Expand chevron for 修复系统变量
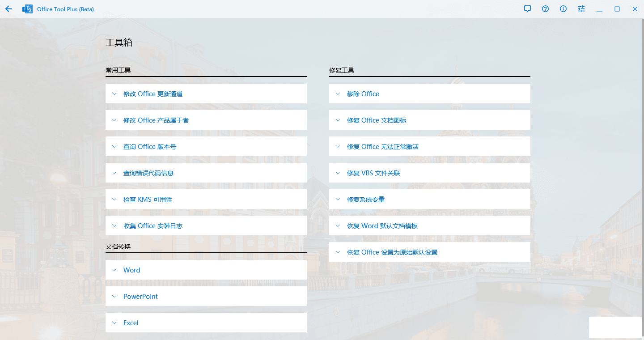The image size is (644, 340). [338, 200]
